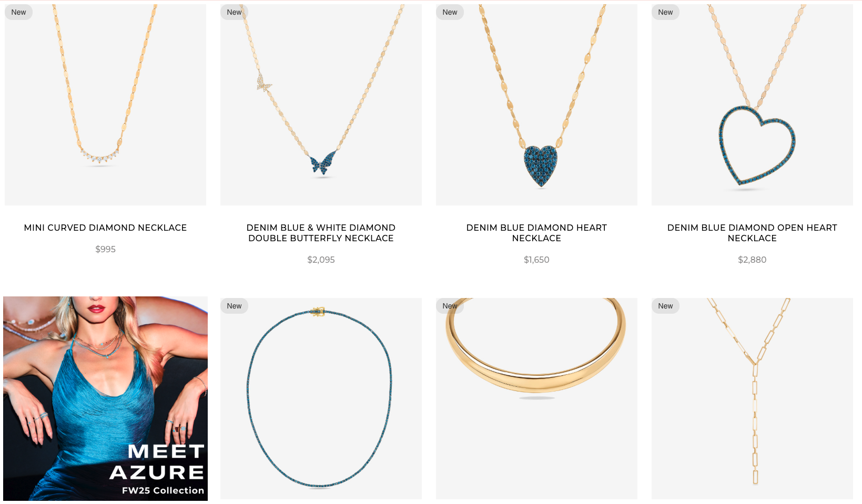Image resolution: width=862 pixels, height=504 pixels.
Task: Open the Mini Curved Diamond Necklace image
Action: click(105, 105)
